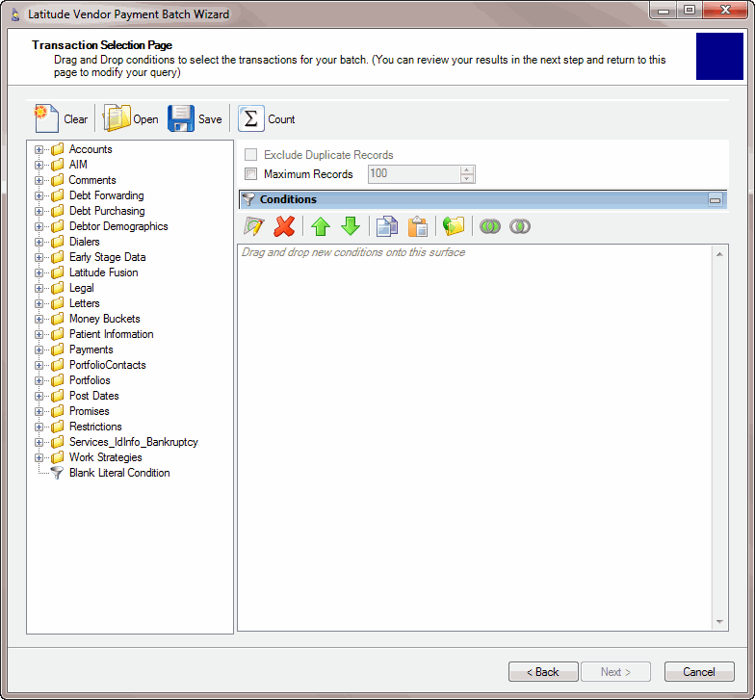Toggle Exclude Duplicate Records checkbox

point(250,154)
